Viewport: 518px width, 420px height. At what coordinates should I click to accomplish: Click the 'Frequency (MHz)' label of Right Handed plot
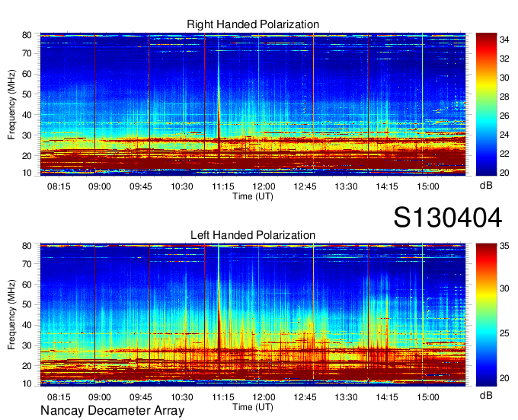pyautogui.click(x=11, y=104)
